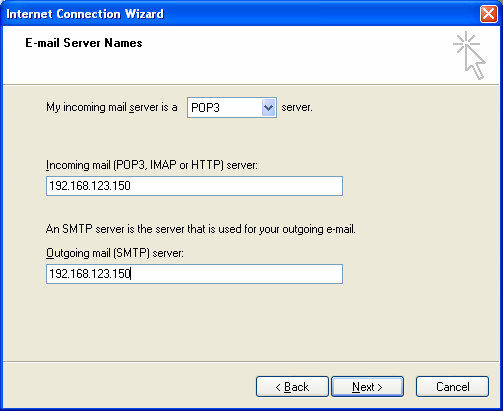The height and width of the screenshot is (411, 503).
Task: Cancel the Internet Connection Wizard
Action: (452, 387)
